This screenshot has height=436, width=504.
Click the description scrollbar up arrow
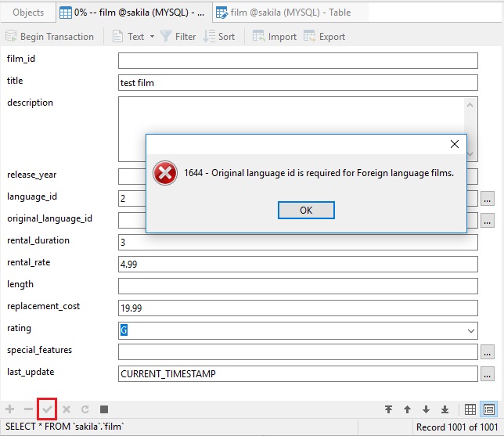pyautogui.click(x=470, y=105)
